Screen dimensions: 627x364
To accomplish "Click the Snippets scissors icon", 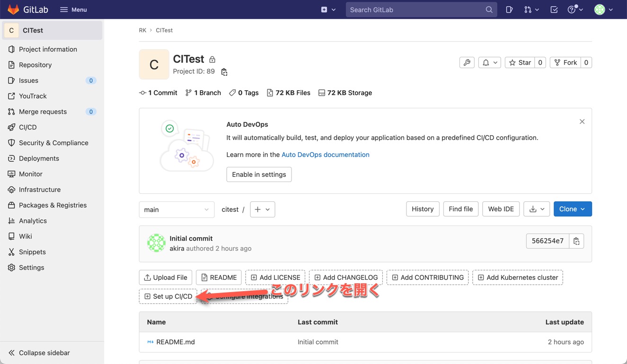I will tap(11, 252).
